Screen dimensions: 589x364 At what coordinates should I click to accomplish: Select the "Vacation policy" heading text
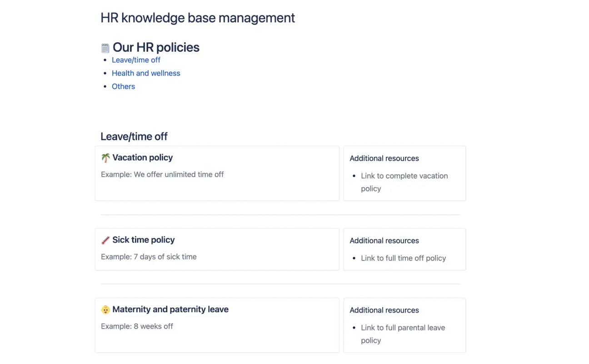click(x=142, y=157)
